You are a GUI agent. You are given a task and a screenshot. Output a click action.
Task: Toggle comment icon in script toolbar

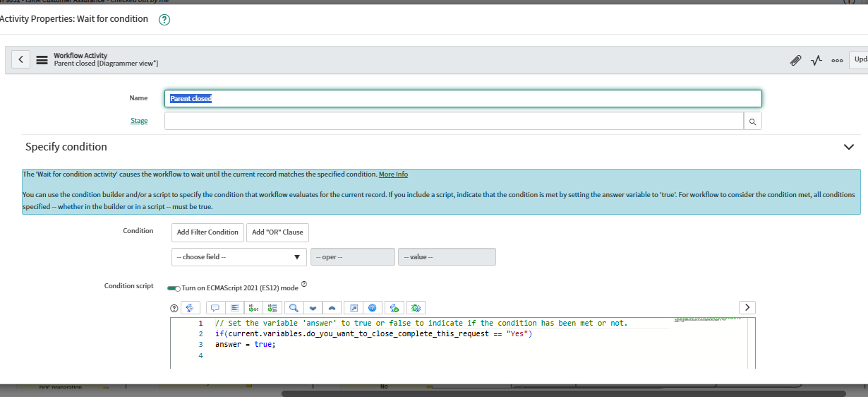(215, 308)
